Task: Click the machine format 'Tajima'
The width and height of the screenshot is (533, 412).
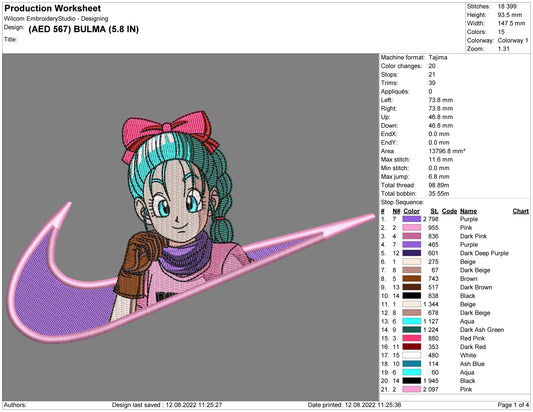Action: 438,57
